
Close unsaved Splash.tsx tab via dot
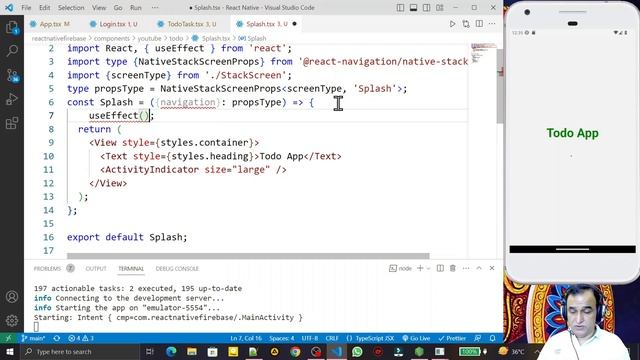point(294,24)
